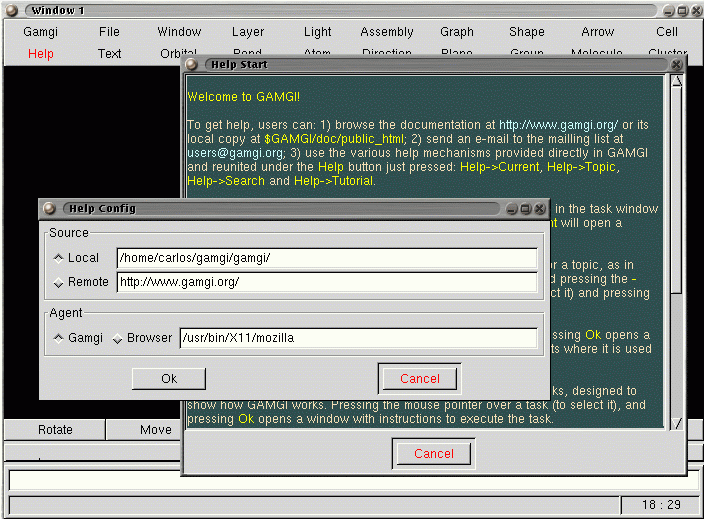Close Window 1

697,11
